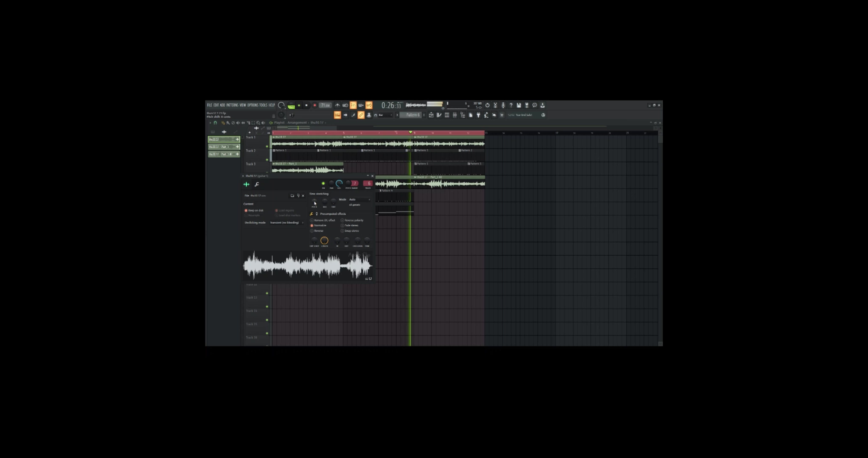Click the help question mark icon

pos(511,105)
